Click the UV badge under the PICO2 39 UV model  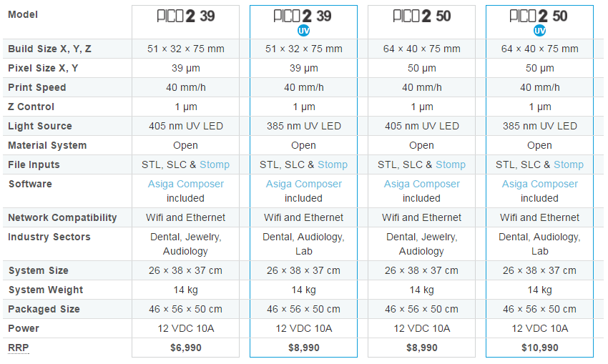pyautogui.click(x=303, y=31)
